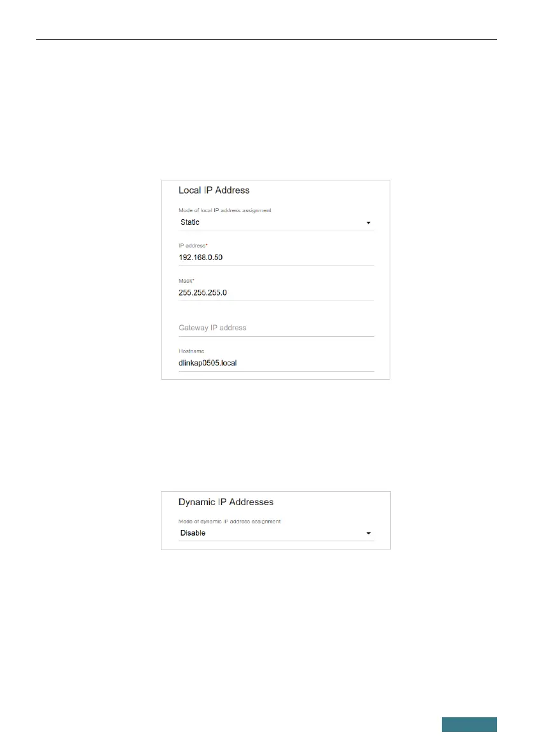Click the 'Mask*' field label
This screenshot has width=534, height=756.
point(188,280)
